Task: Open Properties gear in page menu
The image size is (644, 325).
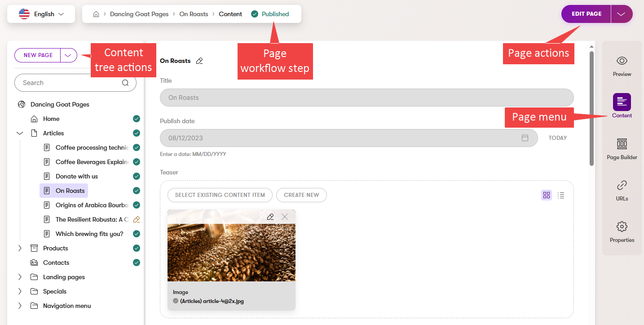Action: [x=622, y=227]
